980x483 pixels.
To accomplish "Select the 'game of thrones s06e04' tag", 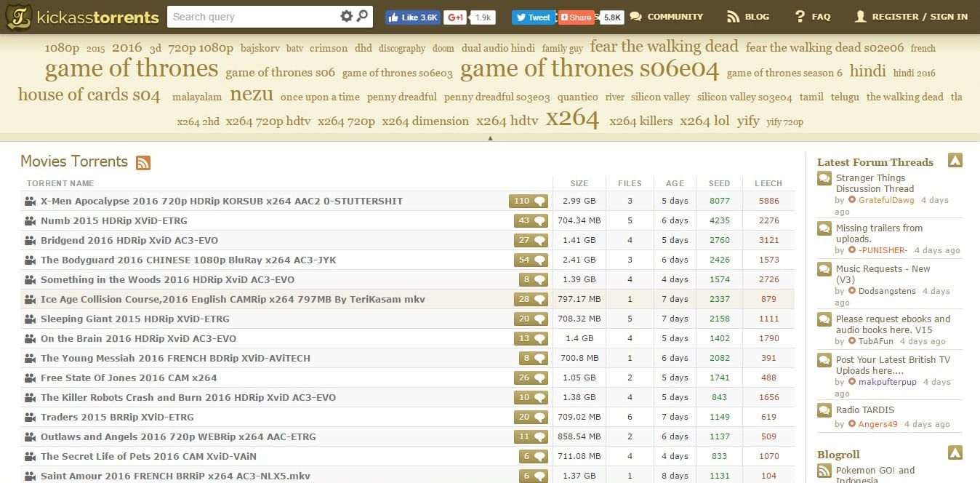I will (x=589, y=70).
